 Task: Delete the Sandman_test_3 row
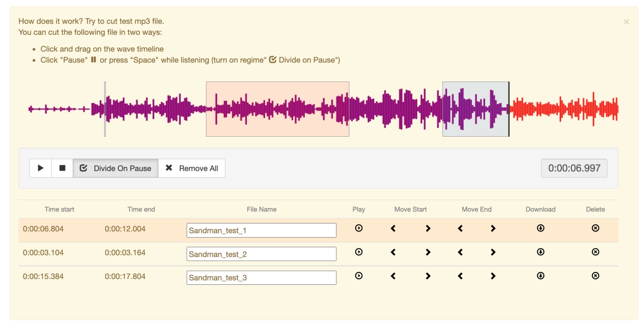coord(595,276)
